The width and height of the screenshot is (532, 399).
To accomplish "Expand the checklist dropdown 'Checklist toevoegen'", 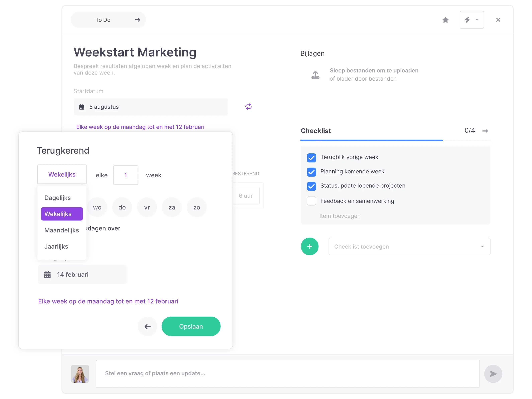I will click(x=482, y=246).
